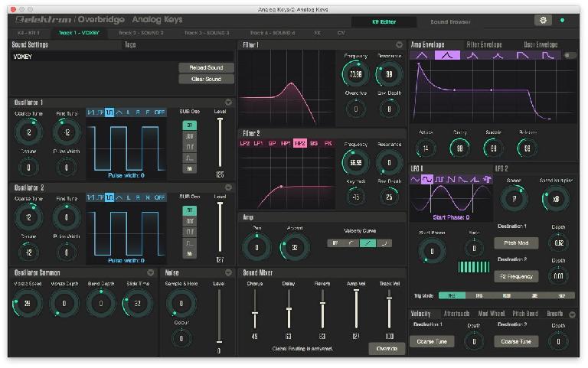Select third SUB Osc mode in Oscillator 2
The height and width of the screenshot is (368, 588).
coord(190,233)
